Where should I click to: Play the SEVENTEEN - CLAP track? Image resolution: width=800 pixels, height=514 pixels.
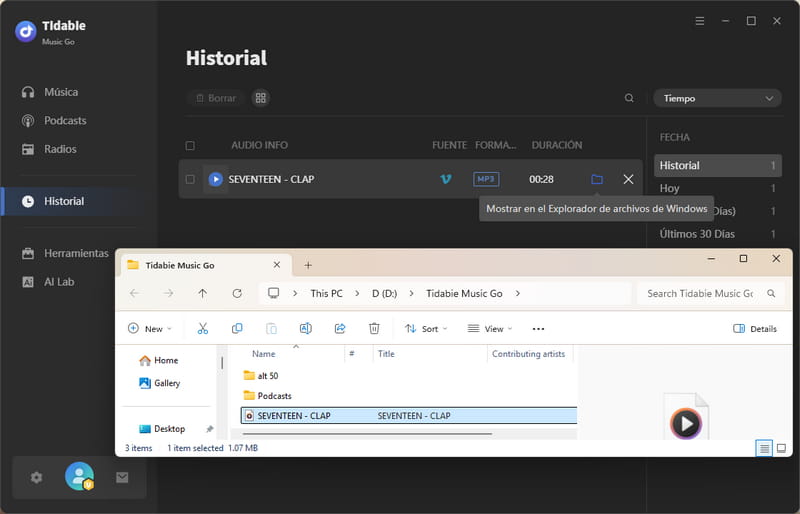[215, 179]
